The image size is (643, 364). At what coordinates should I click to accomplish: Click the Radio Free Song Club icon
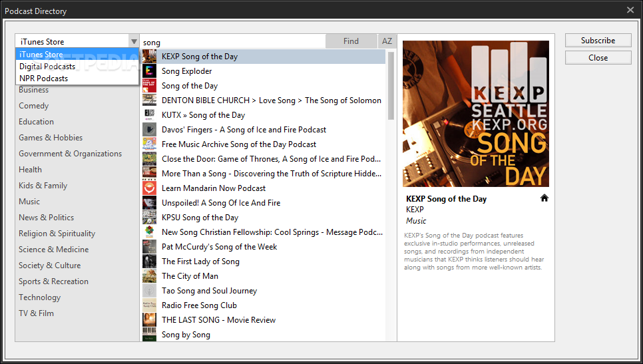(x=149, y=305)
